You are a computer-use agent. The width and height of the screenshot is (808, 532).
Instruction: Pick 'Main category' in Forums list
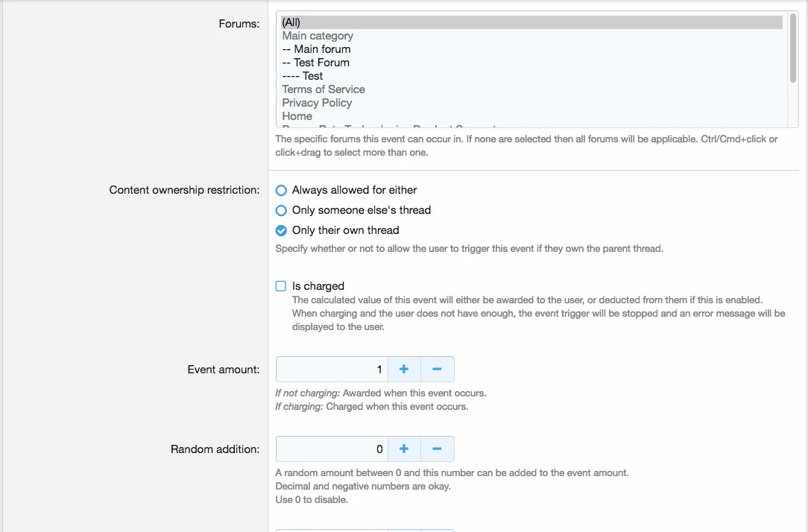click(318, 36)
